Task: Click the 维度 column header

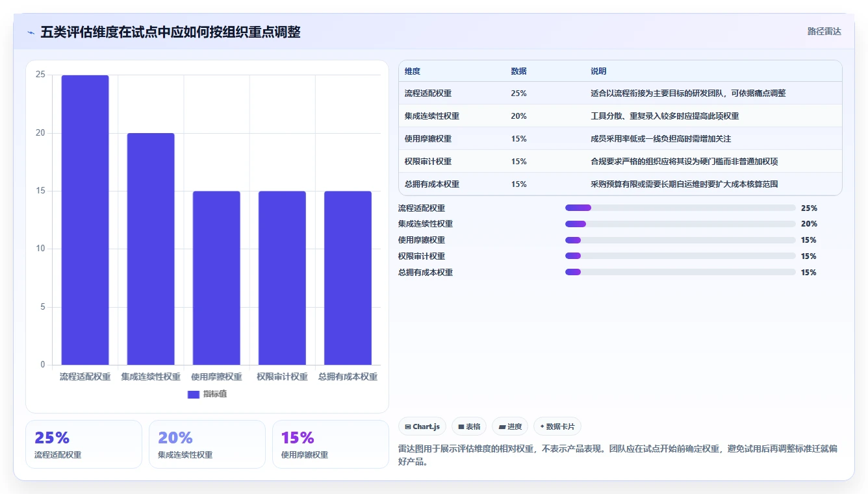Action: pos(413,71)
